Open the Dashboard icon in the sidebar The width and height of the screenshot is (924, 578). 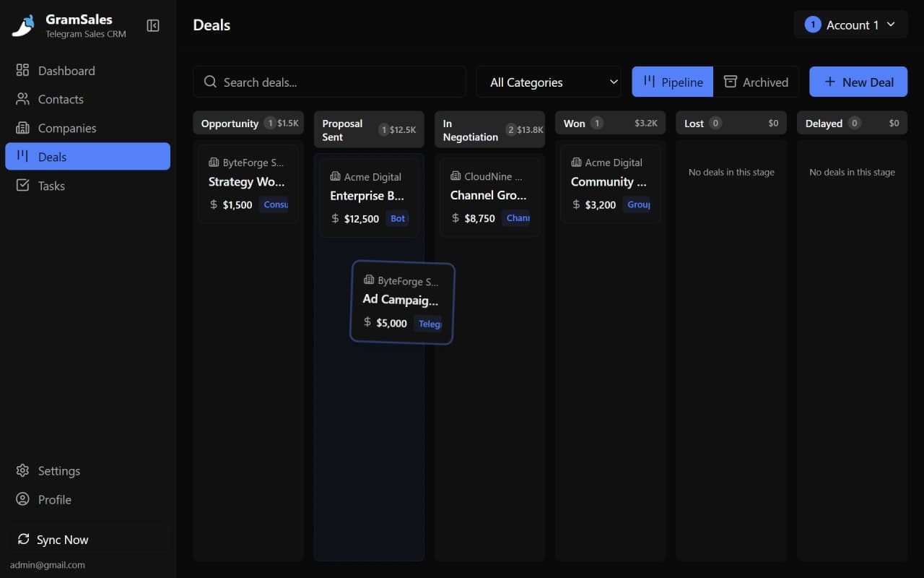click(x=23, y=70)
